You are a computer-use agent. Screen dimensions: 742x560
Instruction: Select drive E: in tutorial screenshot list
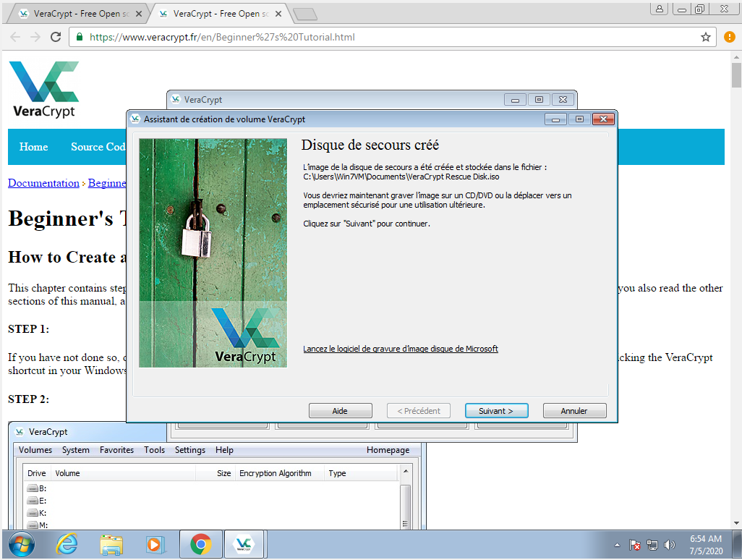37,501
